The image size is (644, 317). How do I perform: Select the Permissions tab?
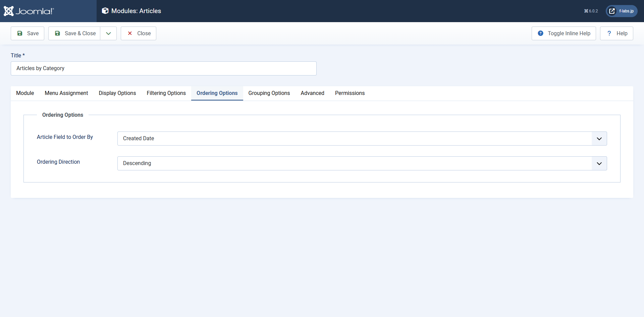click(350, 93)
